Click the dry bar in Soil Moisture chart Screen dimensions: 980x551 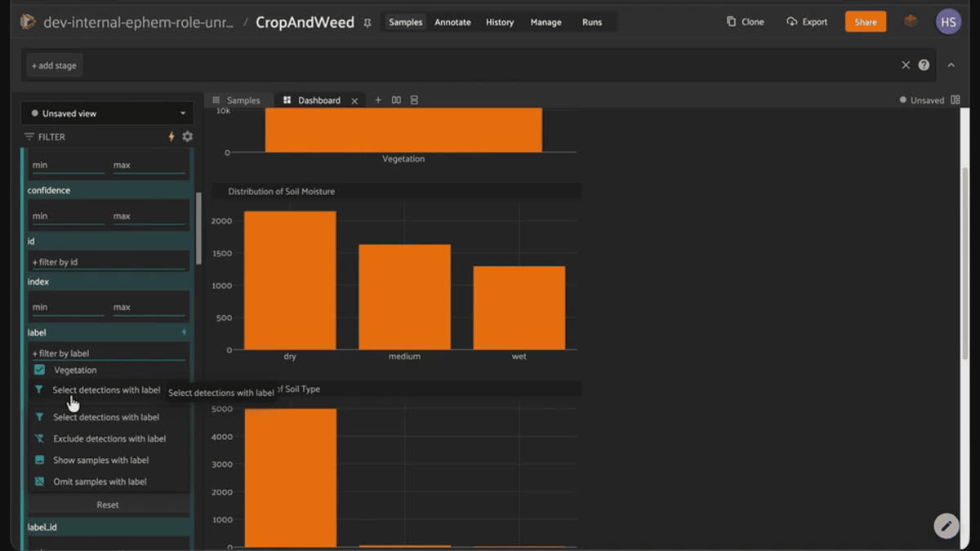[x=290, y=280]
